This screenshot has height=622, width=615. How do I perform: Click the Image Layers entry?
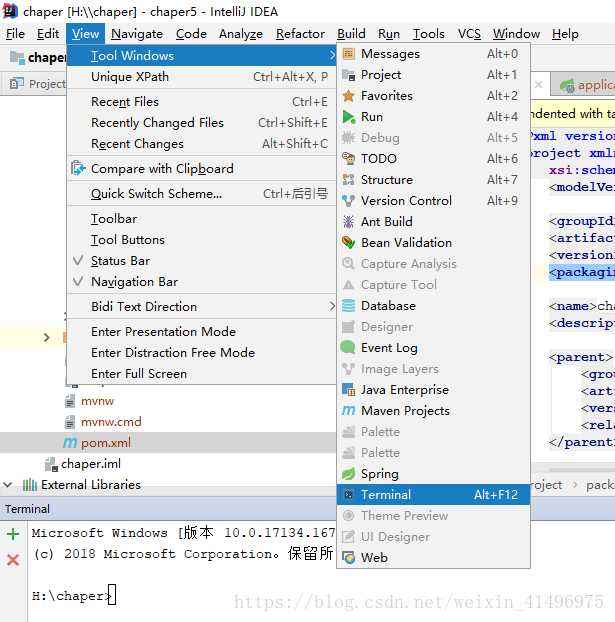point(433,369)
